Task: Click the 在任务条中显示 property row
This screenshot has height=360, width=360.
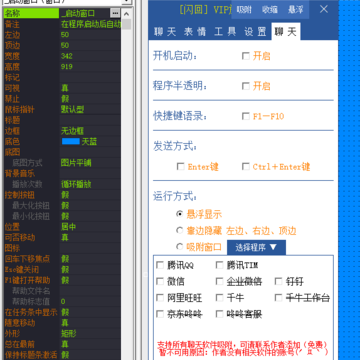Action: click(x=62, y=312)
